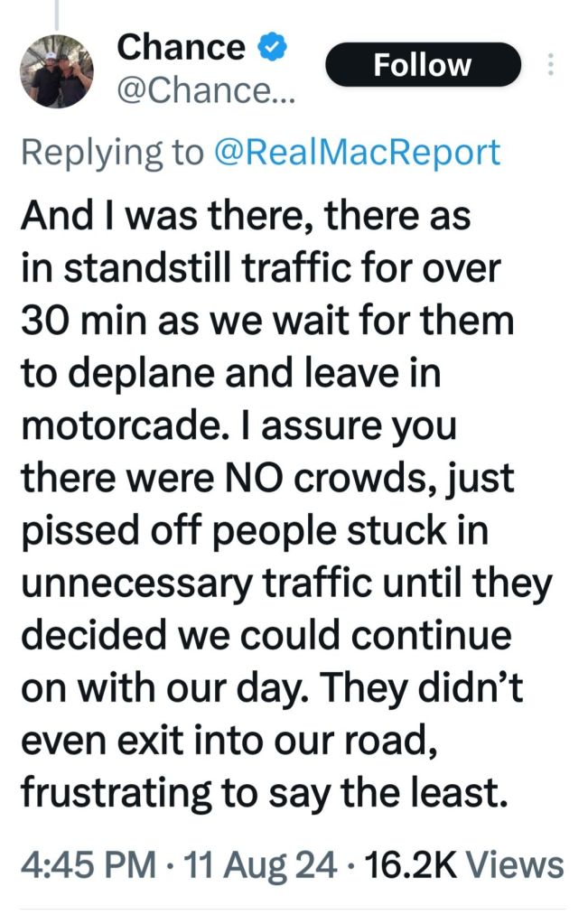Viewport: 588px width, 924px height.
Task: Click the display name "Chance"
Action: (x=182, y=47)
